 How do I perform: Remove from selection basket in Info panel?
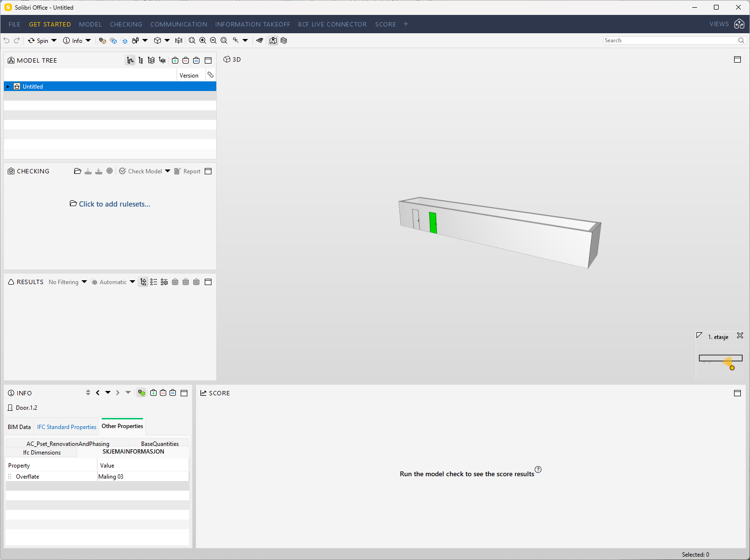click(163, 393)
